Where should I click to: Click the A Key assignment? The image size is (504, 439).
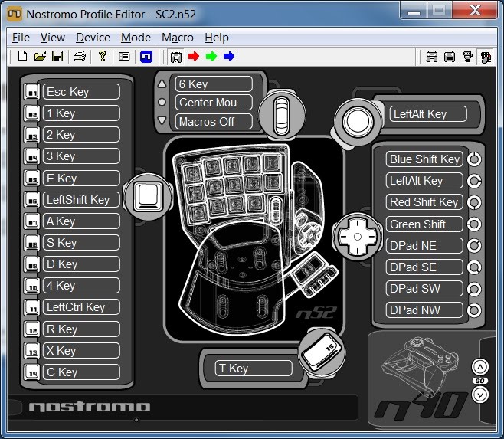tap(81, 221)
